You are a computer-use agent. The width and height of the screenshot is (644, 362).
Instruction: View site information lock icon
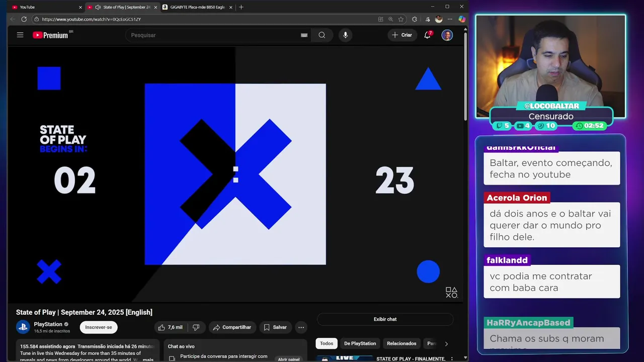[x=36, y=19]
